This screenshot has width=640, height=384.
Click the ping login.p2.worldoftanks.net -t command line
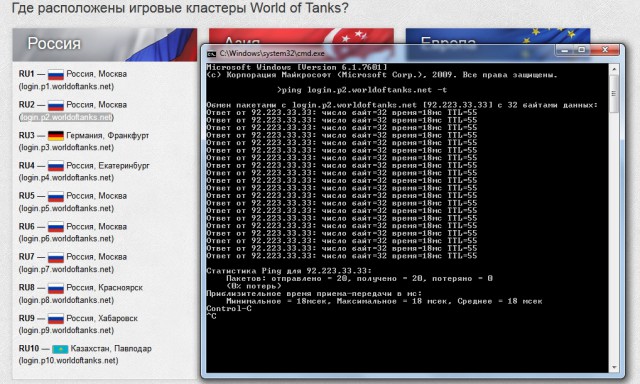[362, 90]
